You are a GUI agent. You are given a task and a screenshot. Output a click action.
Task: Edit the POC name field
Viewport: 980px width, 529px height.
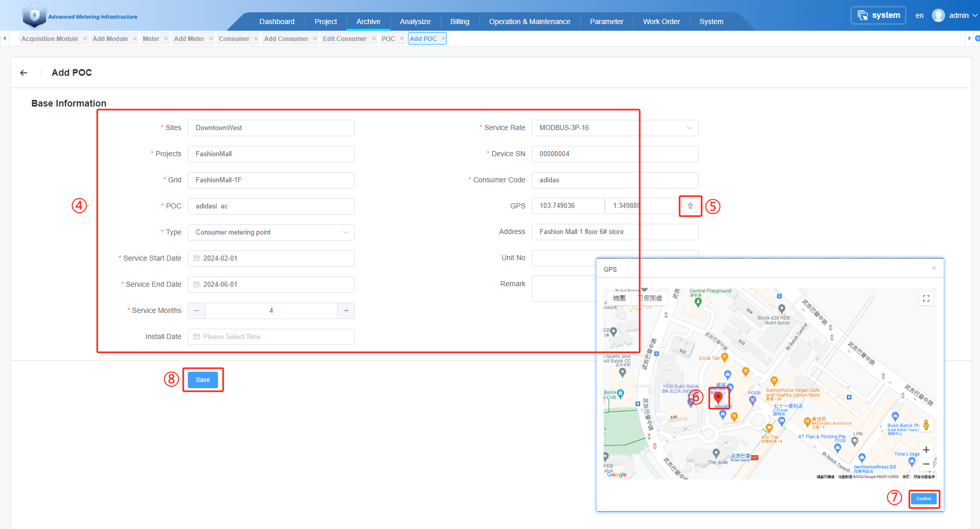(271, 206)
